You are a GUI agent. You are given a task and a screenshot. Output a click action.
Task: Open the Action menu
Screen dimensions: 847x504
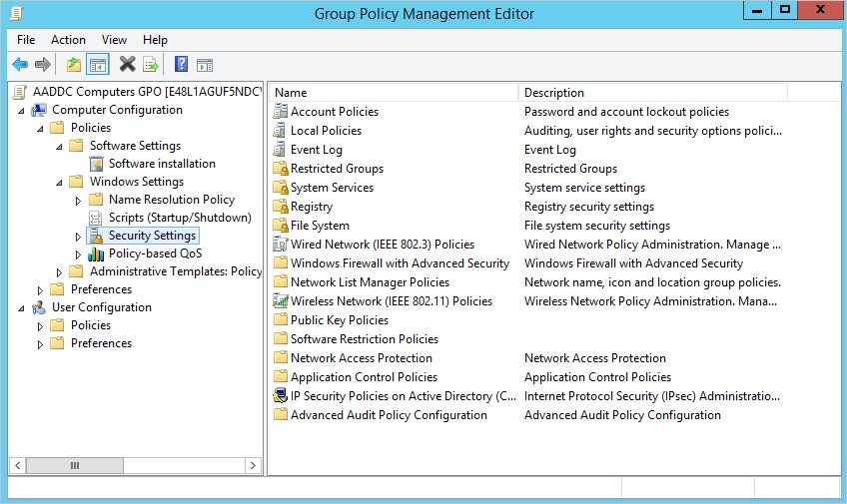(x=68, y=40)
